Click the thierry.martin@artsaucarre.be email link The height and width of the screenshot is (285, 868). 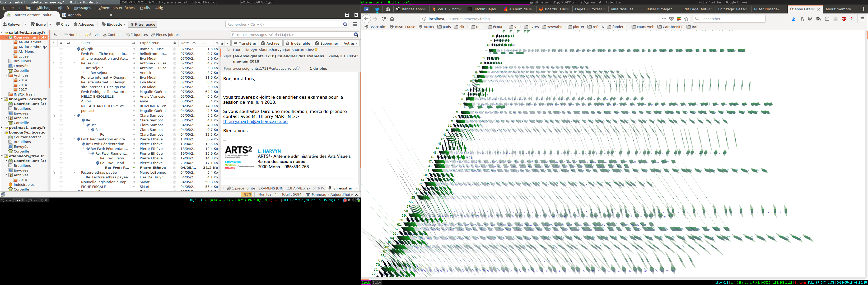tap(255, 121)
